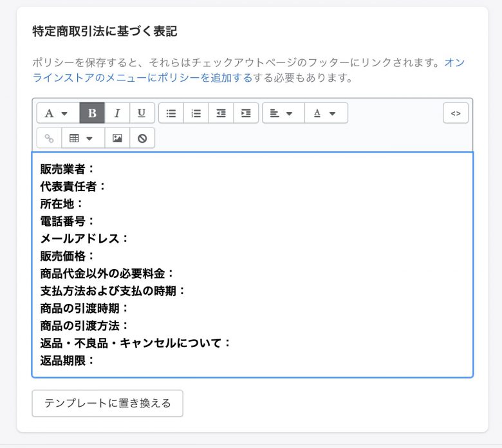Clear formatting with the circle-slash icon
Image resolution: width=502 pixels, height=448 pixels.
point(142,138)
